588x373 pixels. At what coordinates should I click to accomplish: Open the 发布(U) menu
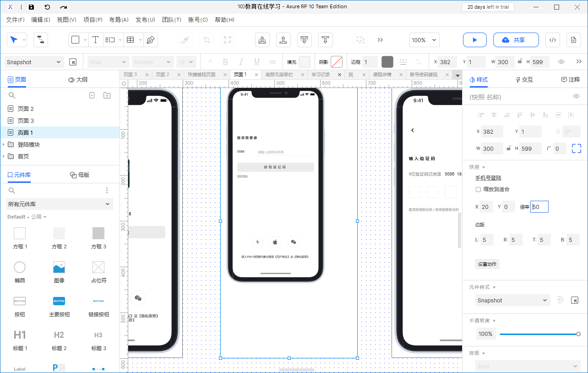pos(146,20)
